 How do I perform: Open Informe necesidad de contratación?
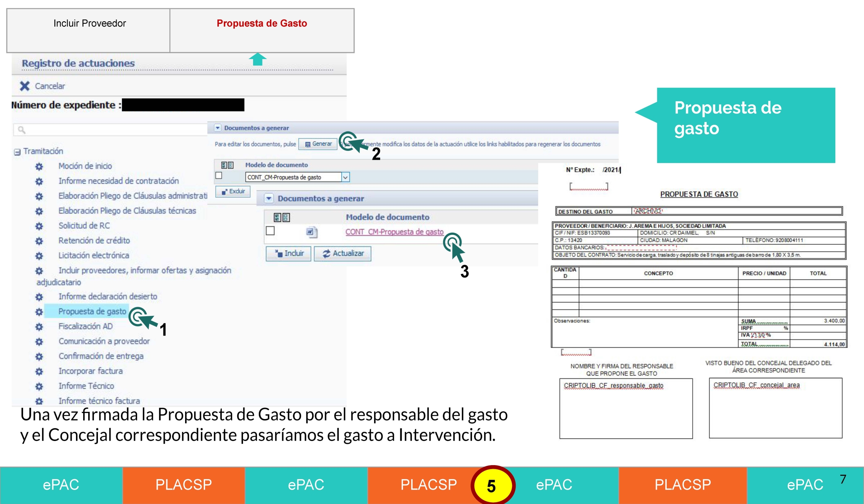click(x=118, y=181)
